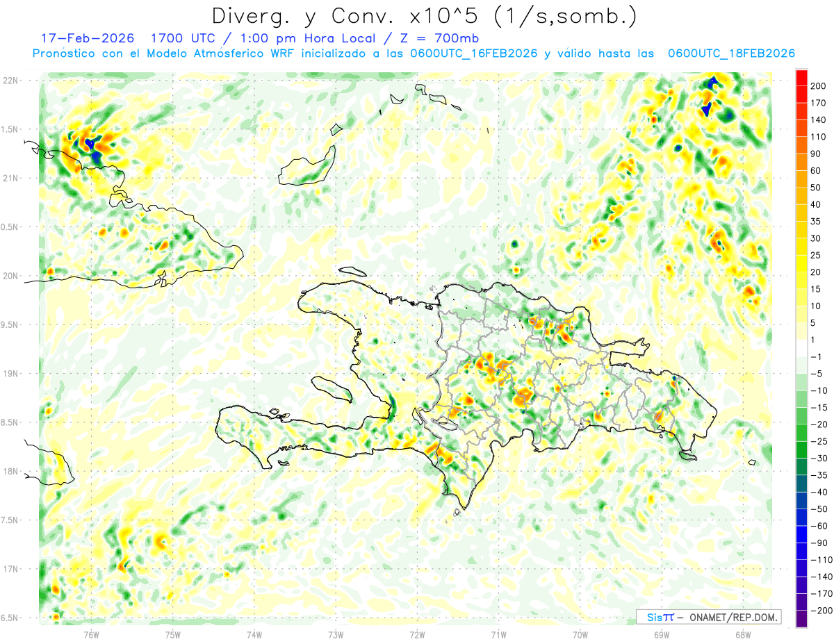Click the latitude label "7.5N"

tap(10, 520)
